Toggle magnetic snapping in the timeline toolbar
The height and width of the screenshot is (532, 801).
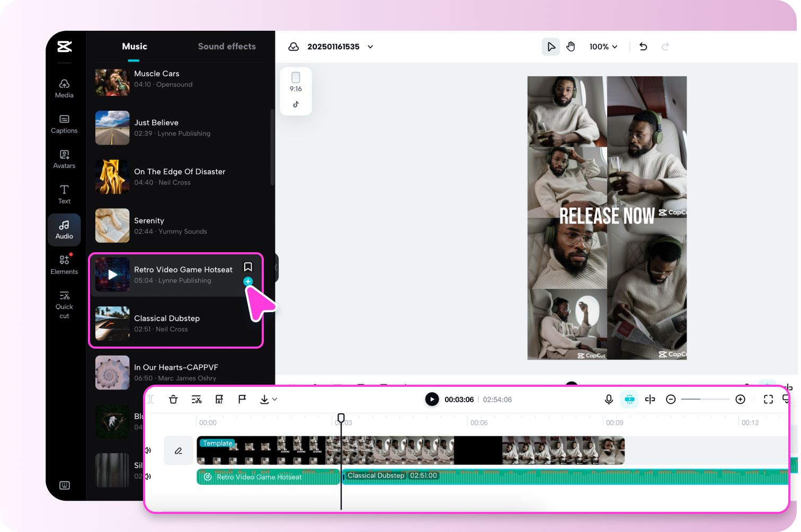(x=629, y=399)
